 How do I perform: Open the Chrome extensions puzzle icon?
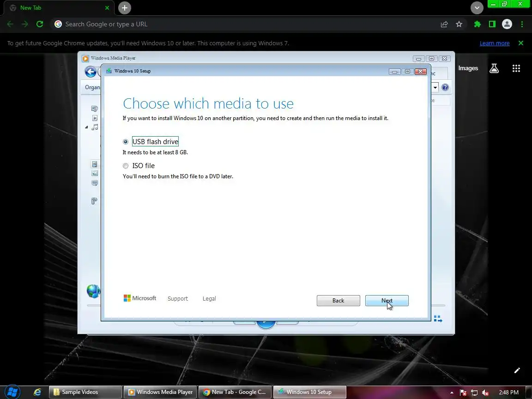[x=478, y=24]
